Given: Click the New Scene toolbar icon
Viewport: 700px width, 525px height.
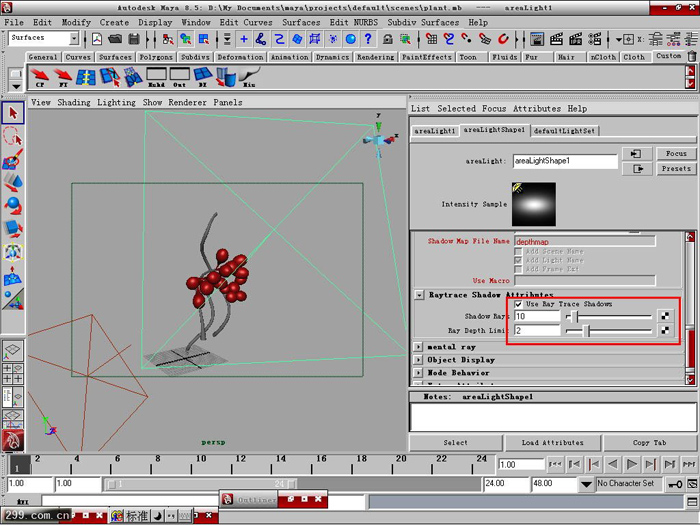Looking at the screenshot, I should pos(97,39).
